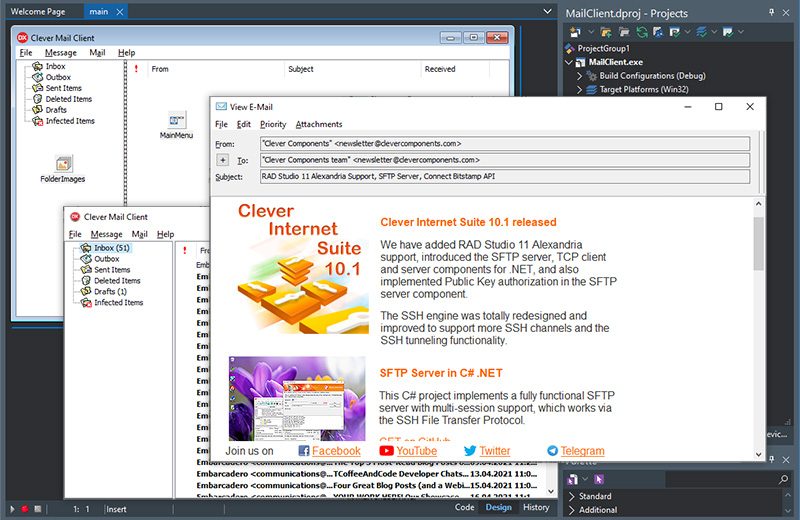Close the main editor tab with its X
Viewport: 800px width, 520px height.
click(x=120, y=12)
